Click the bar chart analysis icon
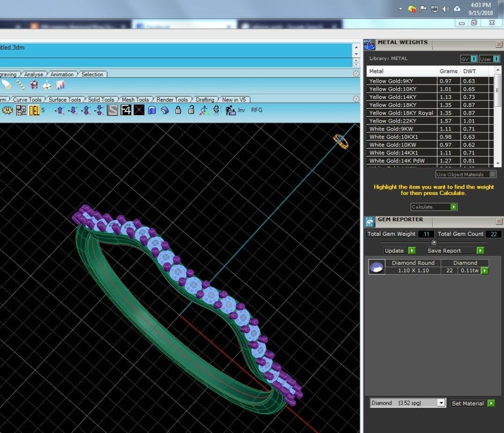504x433 pixels. [x=61, y=85]
